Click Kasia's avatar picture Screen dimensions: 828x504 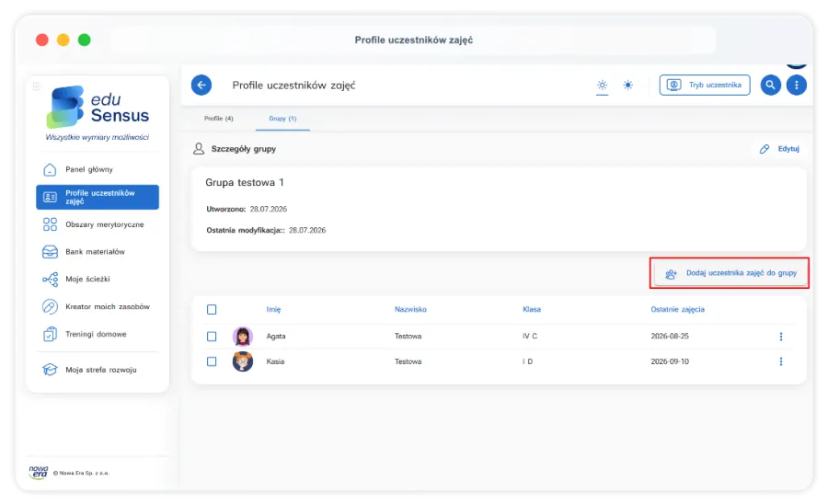(x=243, y=361)
